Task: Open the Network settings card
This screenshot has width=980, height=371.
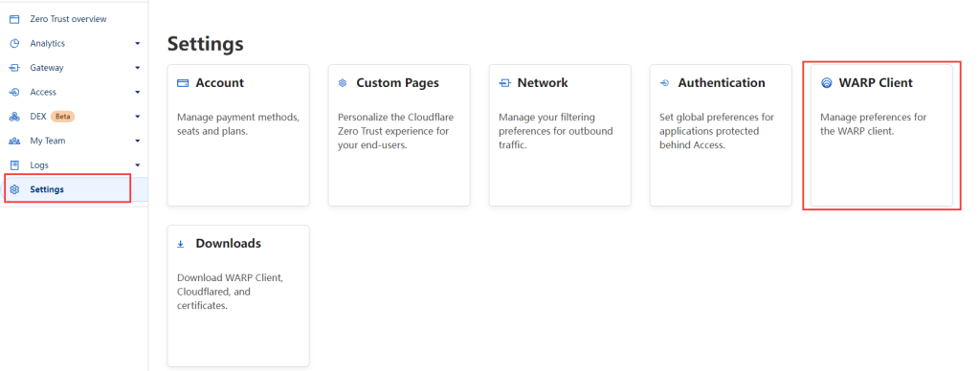Action: point(560,135)
